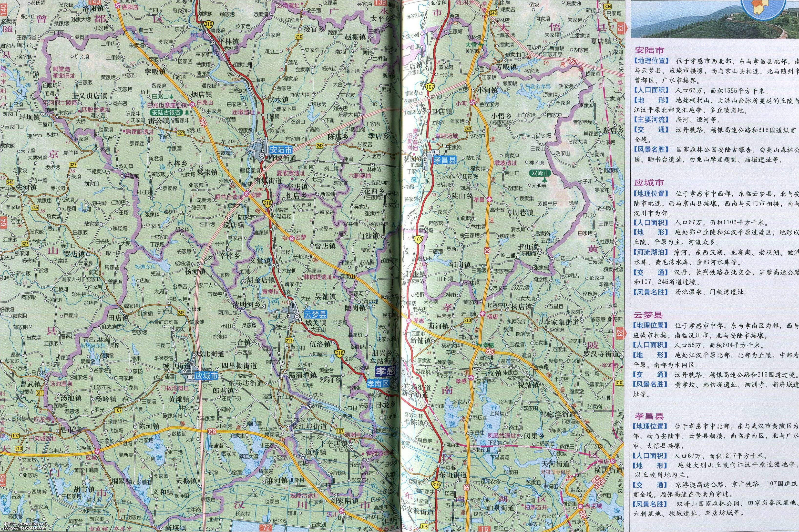Click the 安陆古银杏 green park label
This screenshot has height=532, width=799.
pyautogui.click(x=166, y=113)
